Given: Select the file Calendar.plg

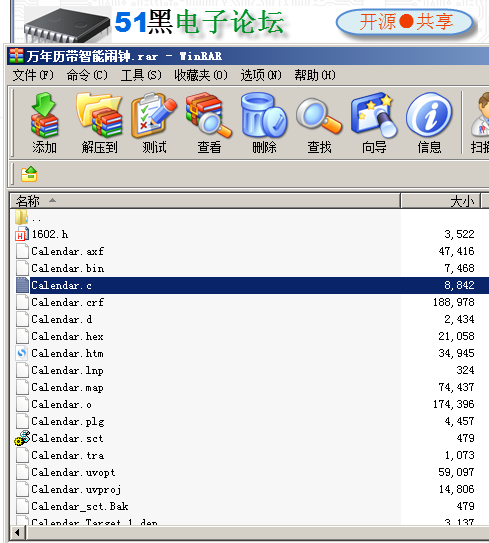Looking at the screenshot, I should [x=68, y=421].
